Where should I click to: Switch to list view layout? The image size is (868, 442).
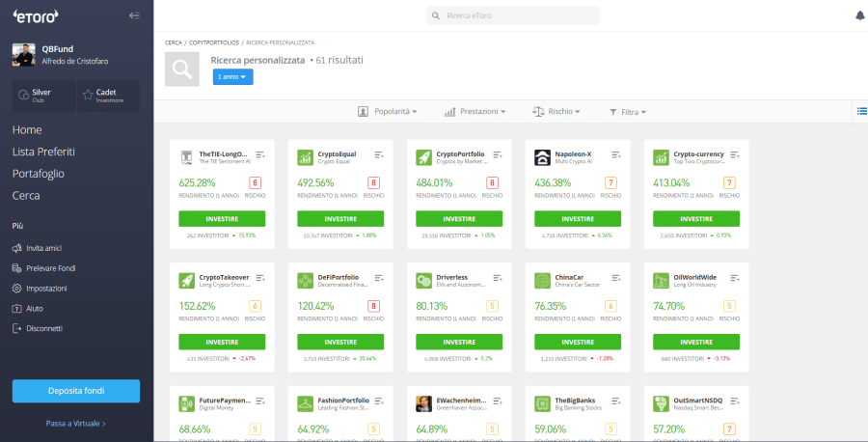(861, 111)
